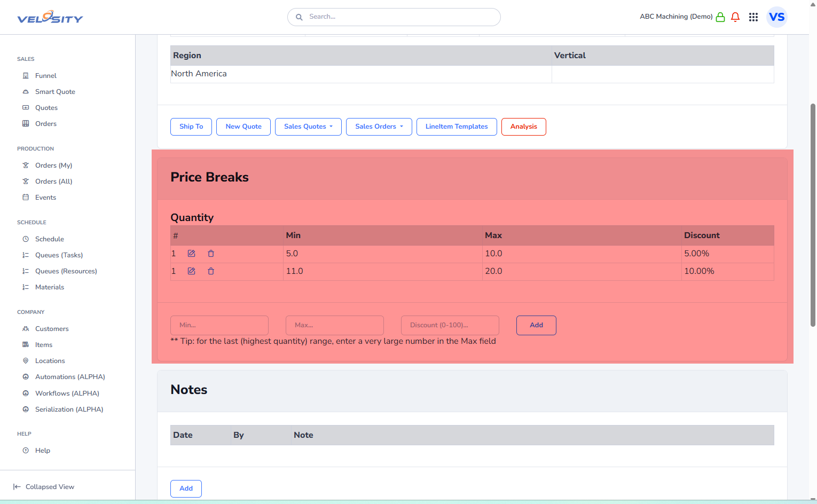
Task: Click the red Analysis button
Action: [523, 127]
